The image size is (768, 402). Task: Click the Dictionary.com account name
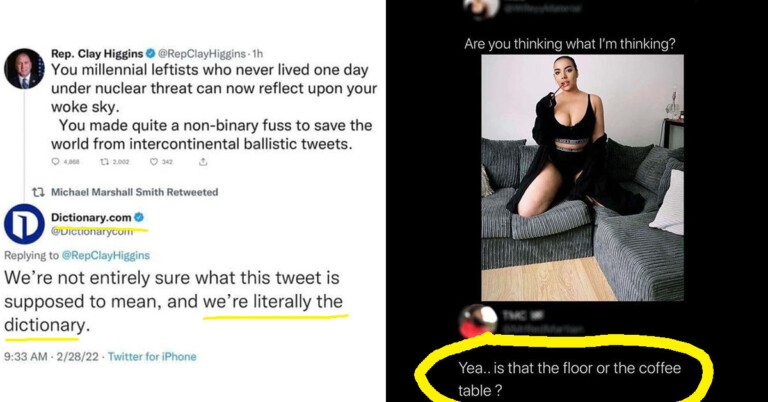[x=91, y=217]
